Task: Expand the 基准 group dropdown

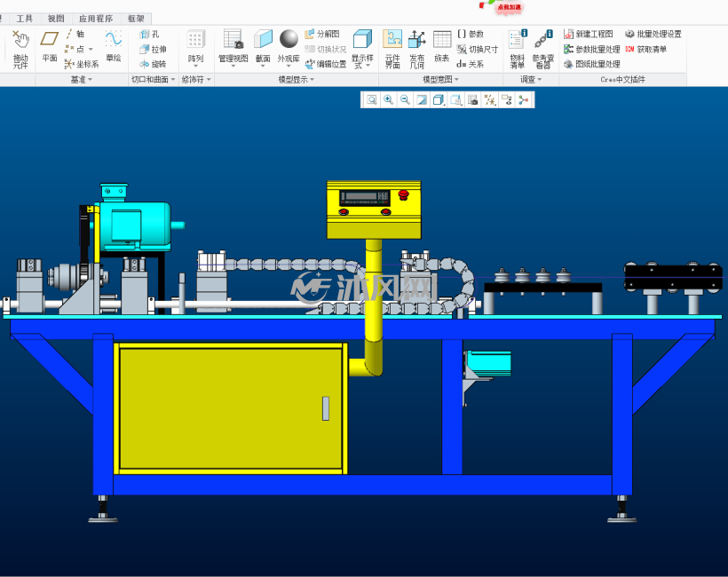Action: point(82,79)
